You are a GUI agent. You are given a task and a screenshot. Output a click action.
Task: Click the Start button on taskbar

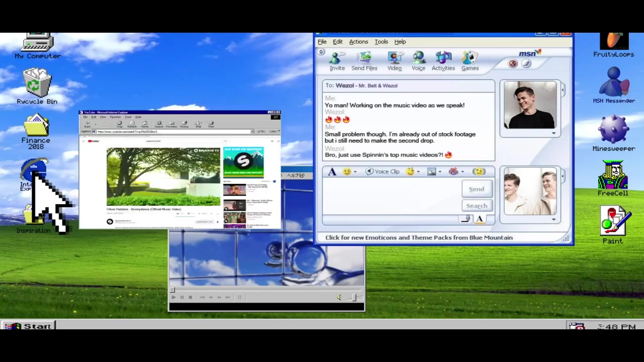[29, 326]
